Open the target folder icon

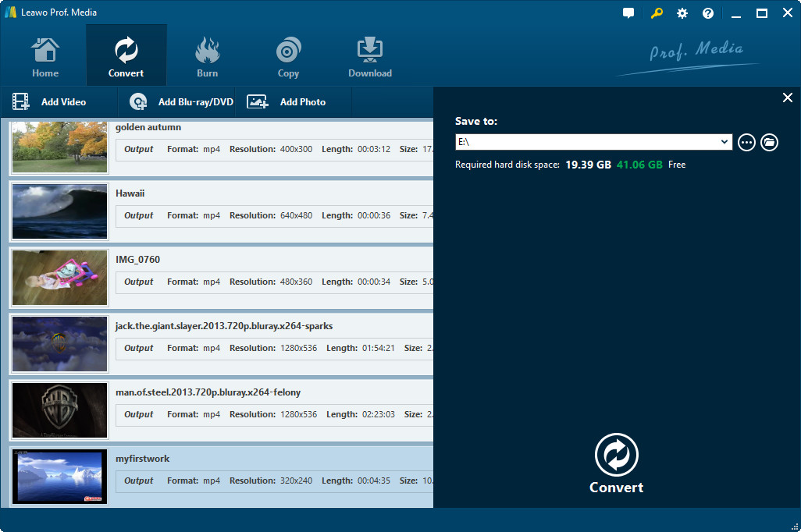(769, 142)
